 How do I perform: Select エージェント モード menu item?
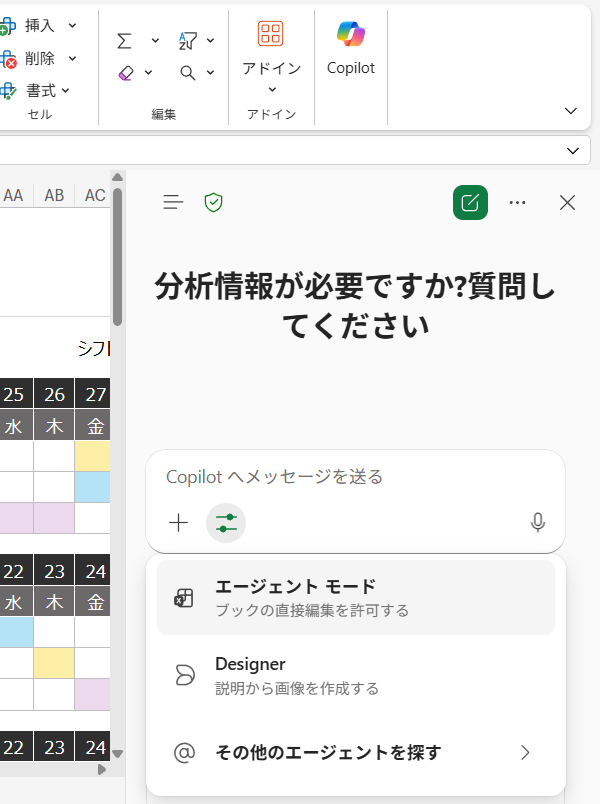pyautogui.click(x=355, y=597)
